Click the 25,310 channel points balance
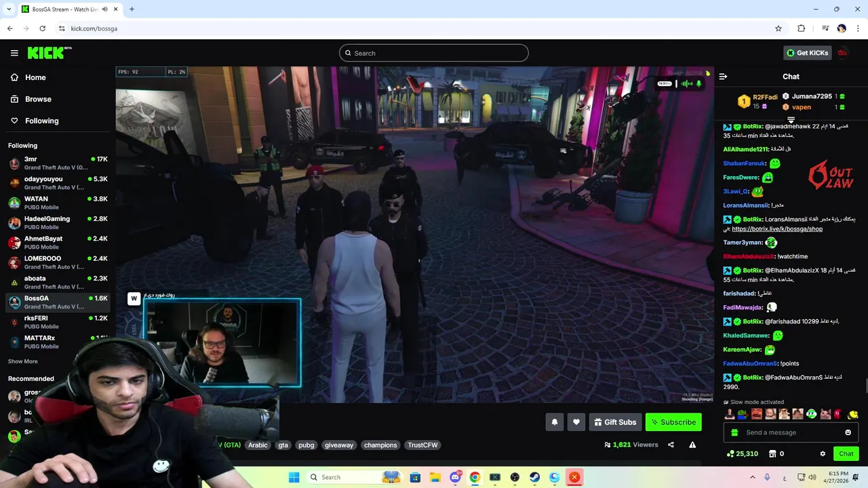This screenshot has height=488, width=868. [x=742, y=453]
